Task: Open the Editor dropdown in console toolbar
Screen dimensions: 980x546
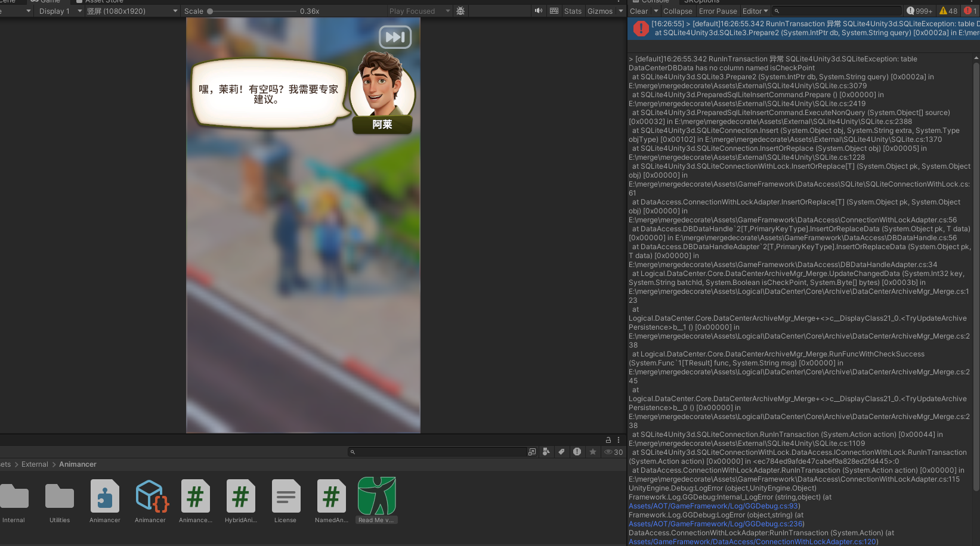Action: tap(755, 11)
